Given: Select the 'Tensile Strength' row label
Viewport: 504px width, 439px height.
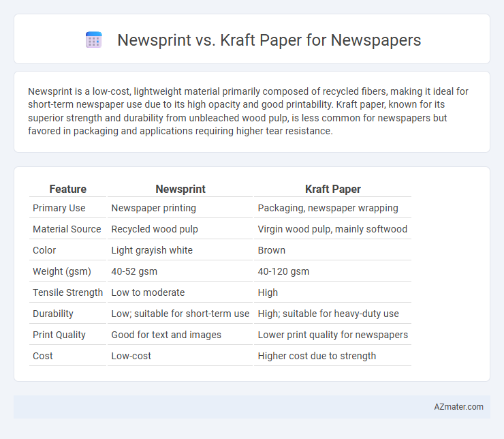Looking at the screenshot, I should (68, 292).
